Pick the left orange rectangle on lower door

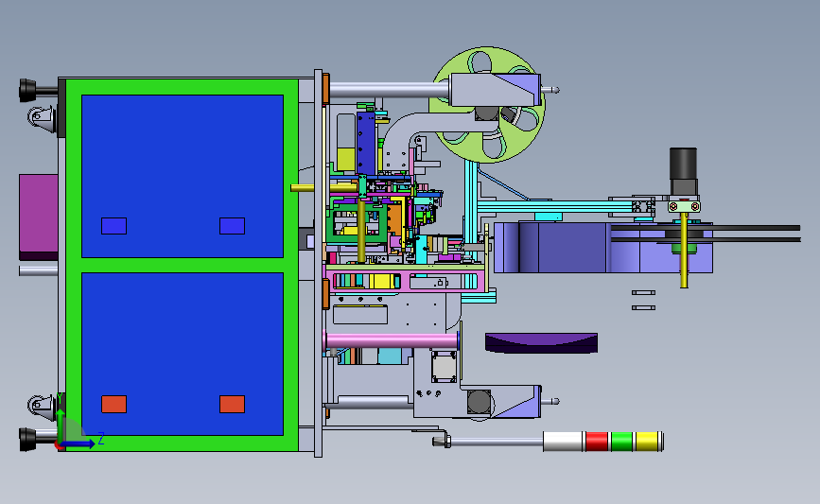pyautogui.click(x=114, y=404)
